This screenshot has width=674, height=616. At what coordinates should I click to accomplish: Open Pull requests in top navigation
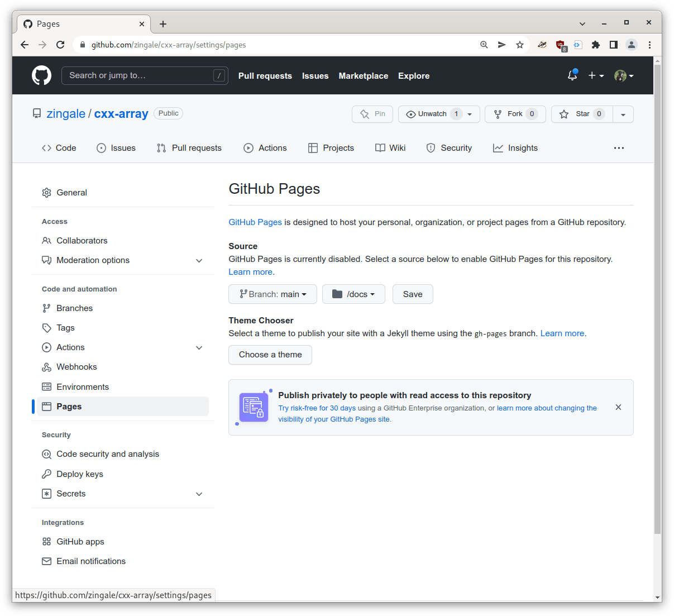click(x=265, y=76)
